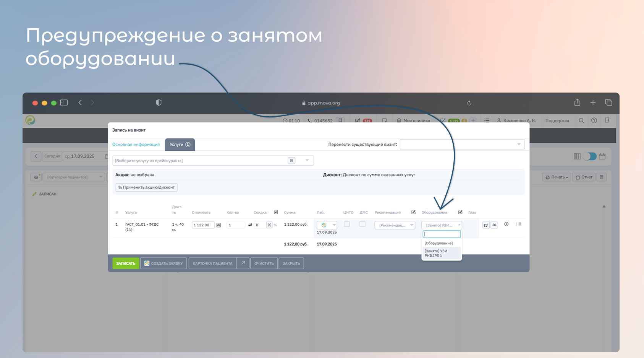
Task: Click the open-in-new-window arrow beside Карточка пациента
Action: (243, 263)
